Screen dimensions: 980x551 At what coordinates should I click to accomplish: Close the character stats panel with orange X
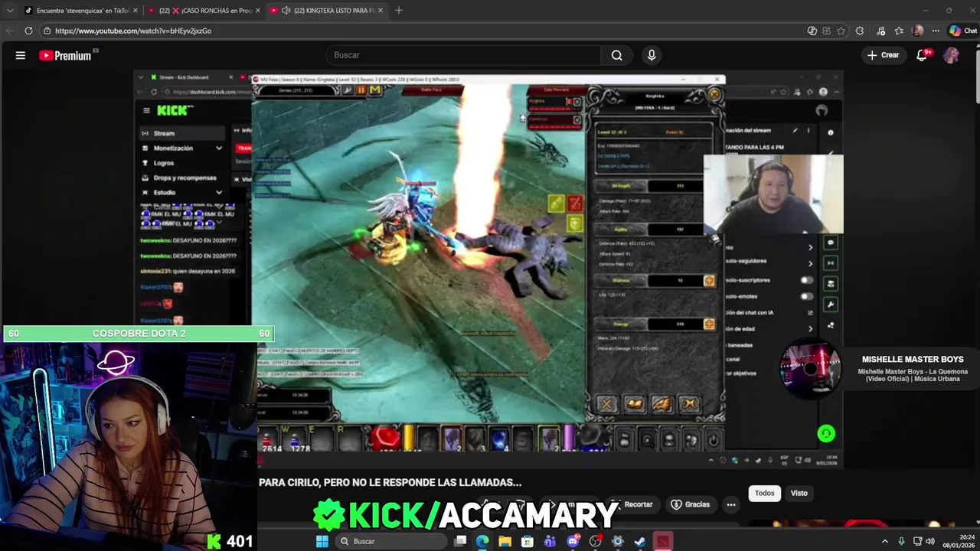tap(714, 95)
